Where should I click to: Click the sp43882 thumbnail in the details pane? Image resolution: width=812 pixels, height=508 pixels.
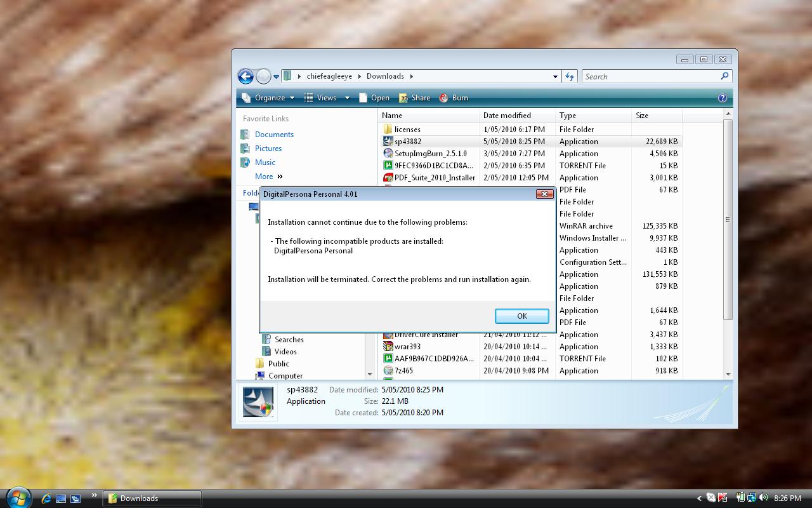(258, 401)
